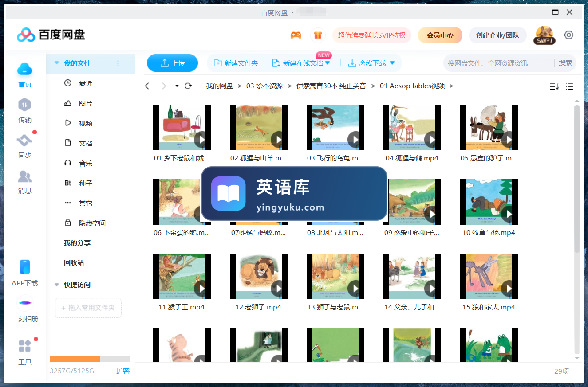Click the gift box icon in header
588x387 pixels.
[x=317, y=35]
